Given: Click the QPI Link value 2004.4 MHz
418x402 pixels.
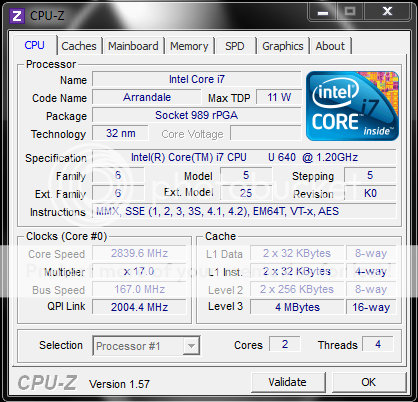Looking at the screenshot, I should [x=139, y=307].
